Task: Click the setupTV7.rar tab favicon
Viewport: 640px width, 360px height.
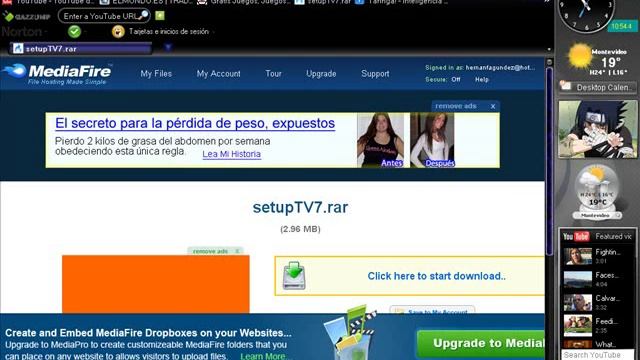Action: [18, 49]
